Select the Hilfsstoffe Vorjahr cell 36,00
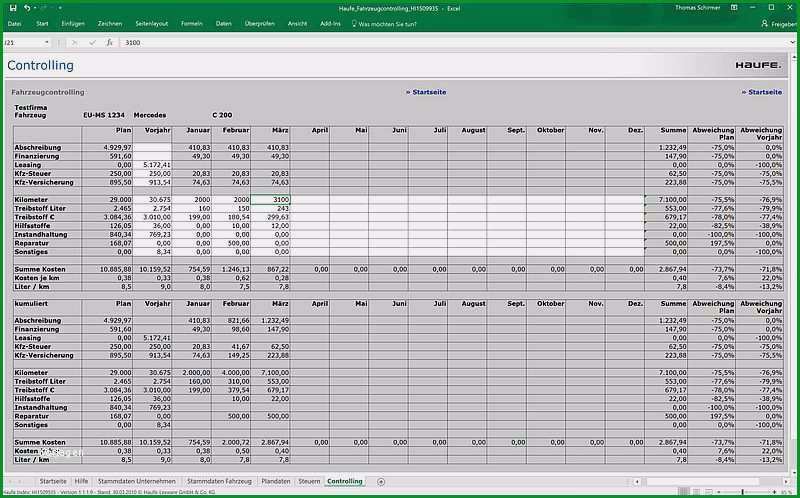The width and height of the screenshot is (800, 498). (152, 226)
